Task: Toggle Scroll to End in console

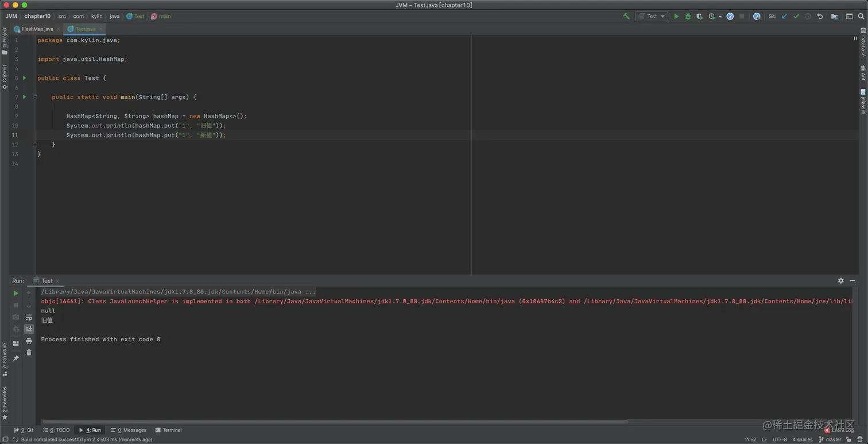Action: pos(29,329)
